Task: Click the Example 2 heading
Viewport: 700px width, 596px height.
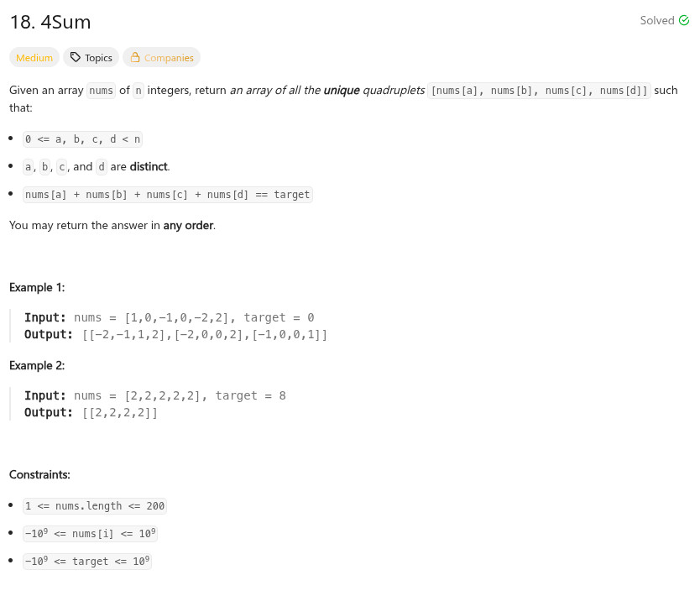Action: pyautogui.click(x=37, y=365)
